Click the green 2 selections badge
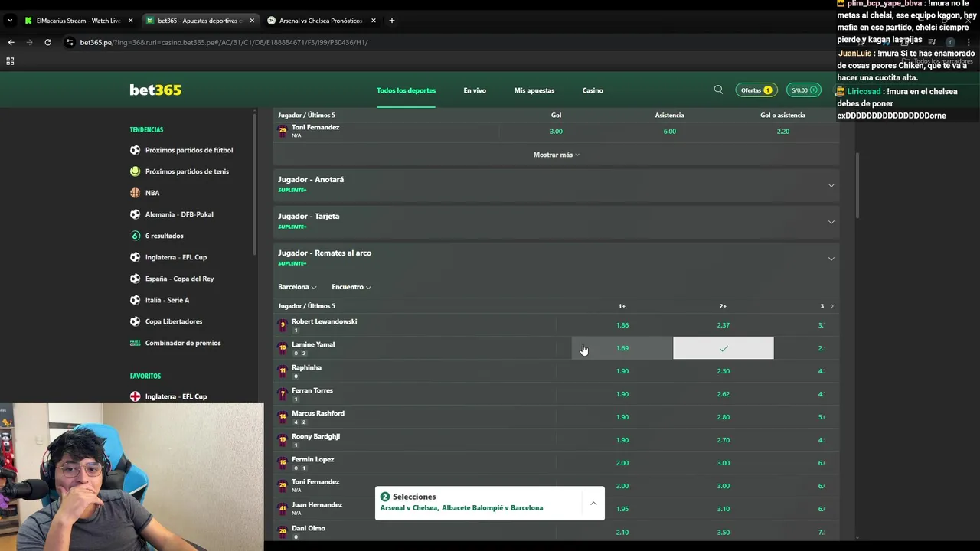 tap(385, 497)
